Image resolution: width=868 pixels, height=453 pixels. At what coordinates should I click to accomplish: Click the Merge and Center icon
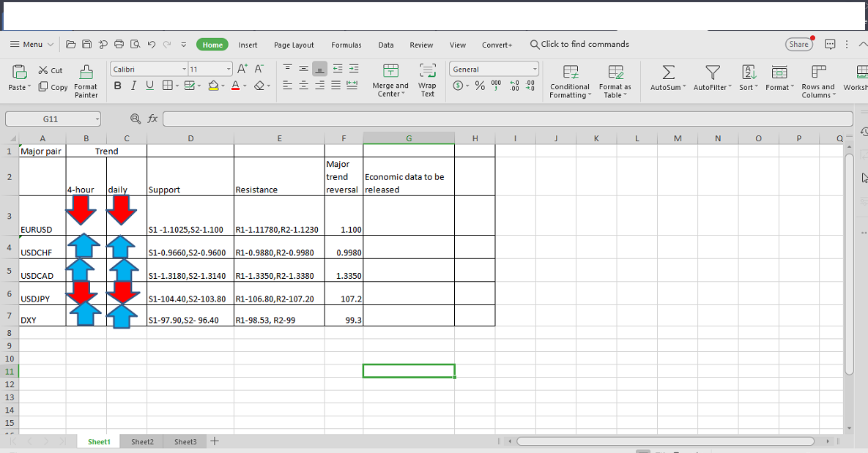pos(391,71)
